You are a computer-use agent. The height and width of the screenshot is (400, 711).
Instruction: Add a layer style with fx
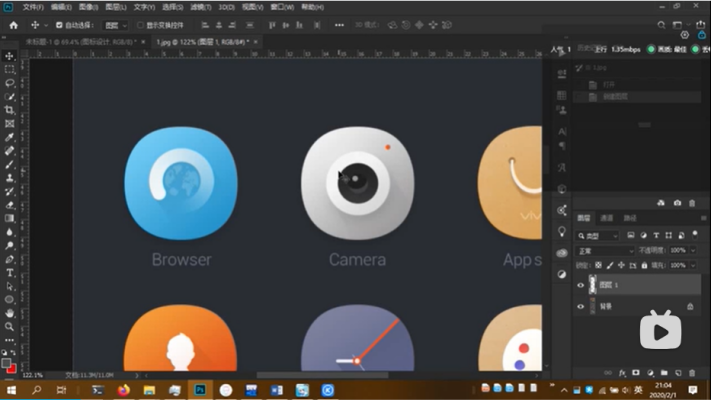622,373
